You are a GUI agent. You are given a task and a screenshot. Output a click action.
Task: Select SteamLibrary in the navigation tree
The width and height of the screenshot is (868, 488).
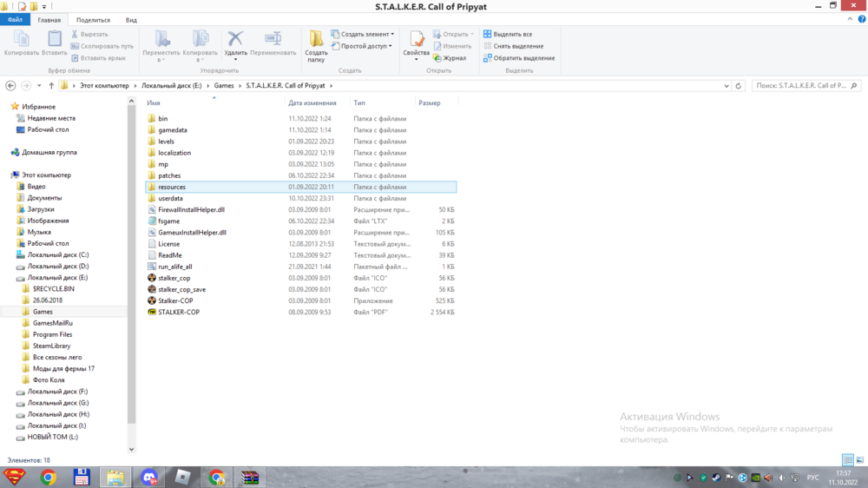pos(51,346)
